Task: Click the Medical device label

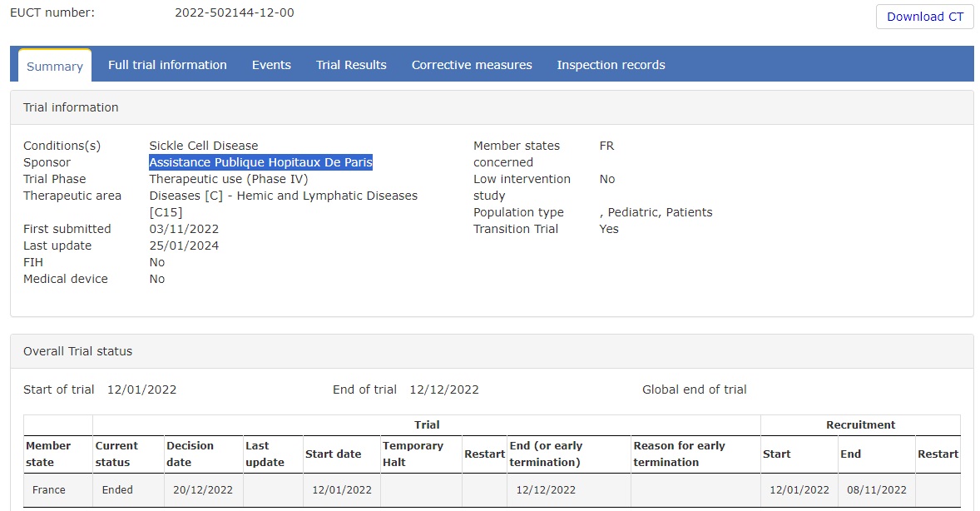Action: pyautogui.click(x=66, y=279)
